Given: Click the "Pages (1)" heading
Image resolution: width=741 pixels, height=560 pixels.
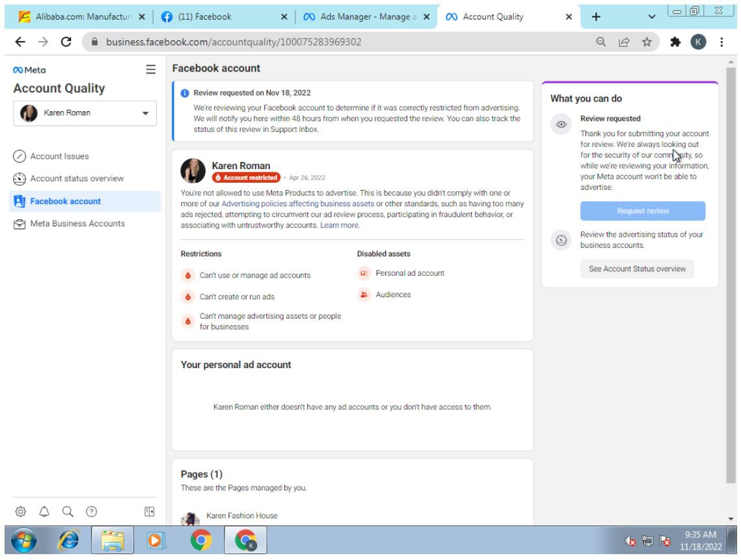Looking at the screenshot, I should click(x=201, y=474).
